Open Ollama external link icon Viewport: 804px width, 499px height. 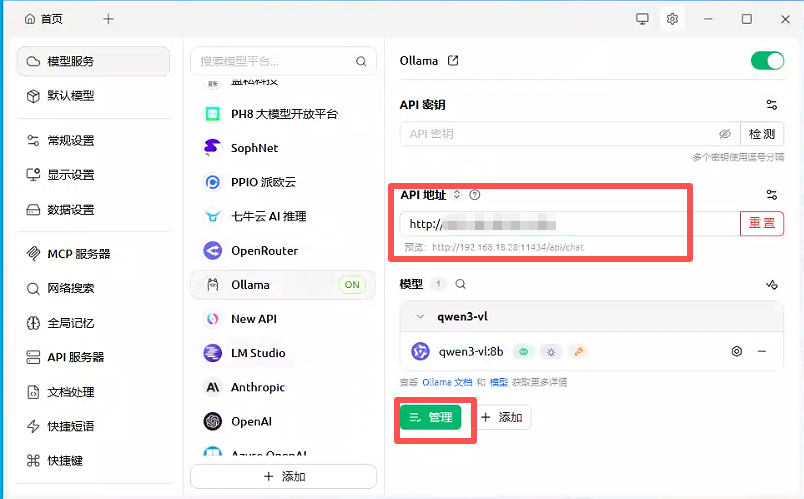453,61
